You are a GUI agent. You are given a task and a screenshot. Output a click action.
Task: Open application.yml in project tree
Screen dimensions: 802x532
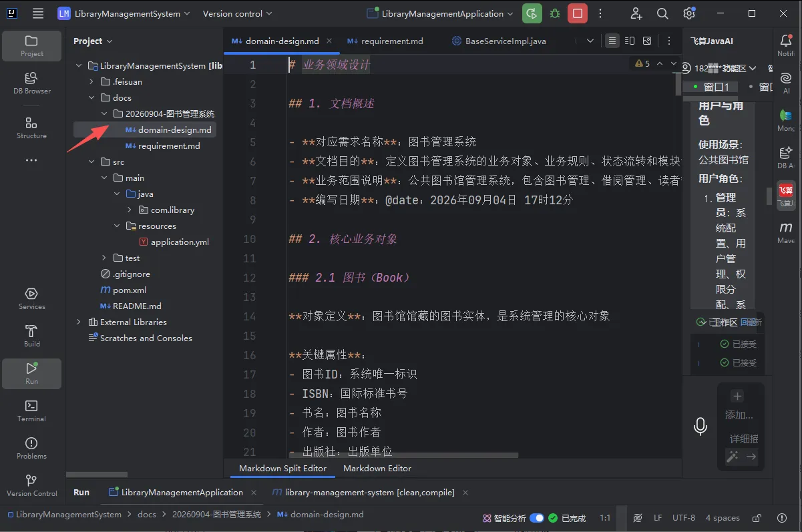174,242
